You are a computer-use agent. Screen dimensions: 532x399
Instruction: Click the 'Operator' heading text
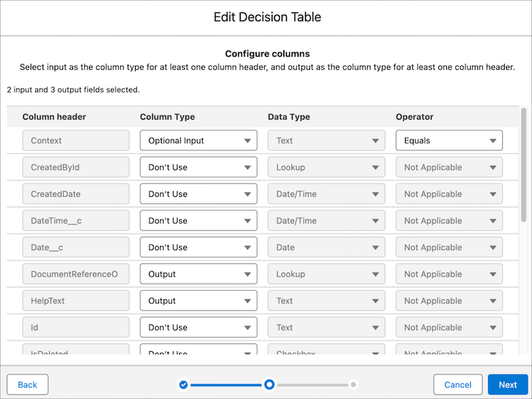pos(414,117)
